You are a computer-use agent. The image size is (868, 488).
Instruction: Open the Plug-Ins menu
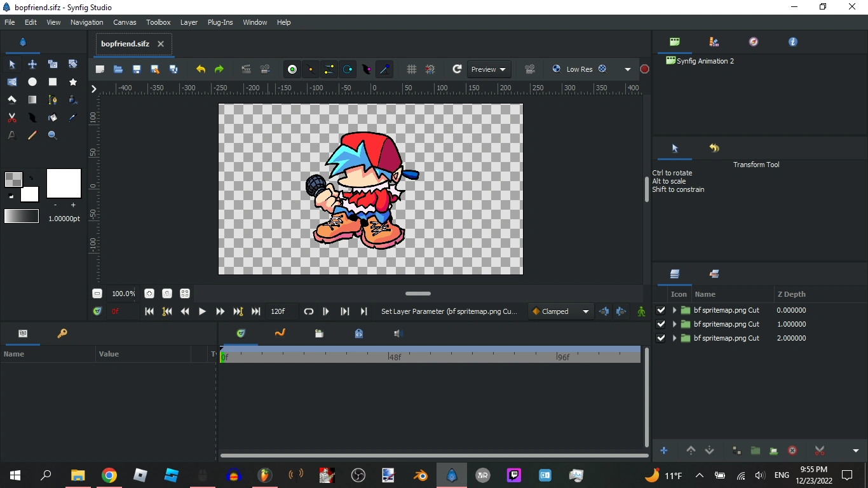(220, 22)
